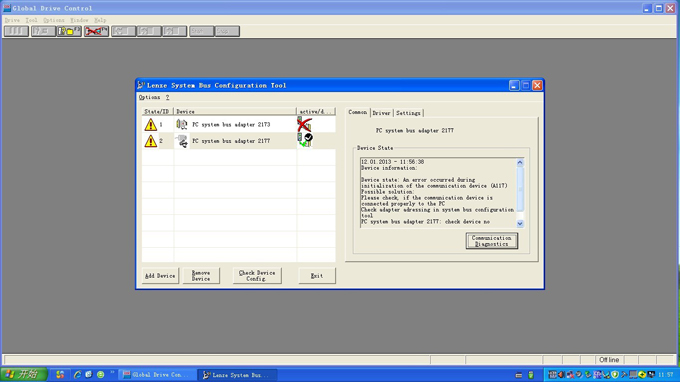The width and height of the screenshot is (680, 382).
Task: Click the Device State scroll down arrow
Action: coord(520,223)
